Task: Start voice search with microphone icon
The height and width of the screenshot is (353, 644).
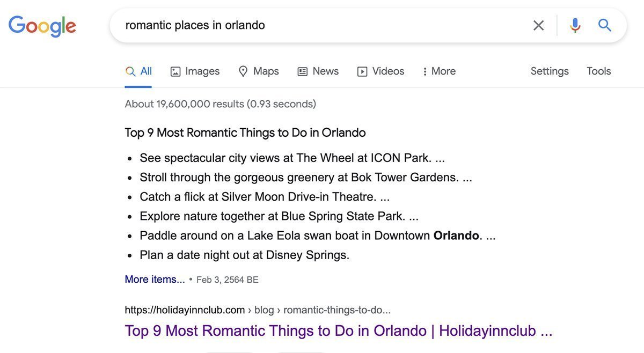Action: (575, 25)
